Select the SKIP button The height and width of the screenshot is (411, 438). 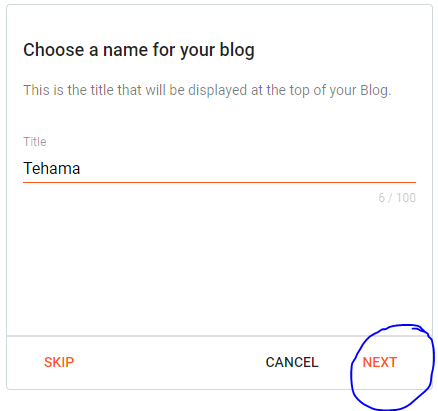[x=59, y=362]
